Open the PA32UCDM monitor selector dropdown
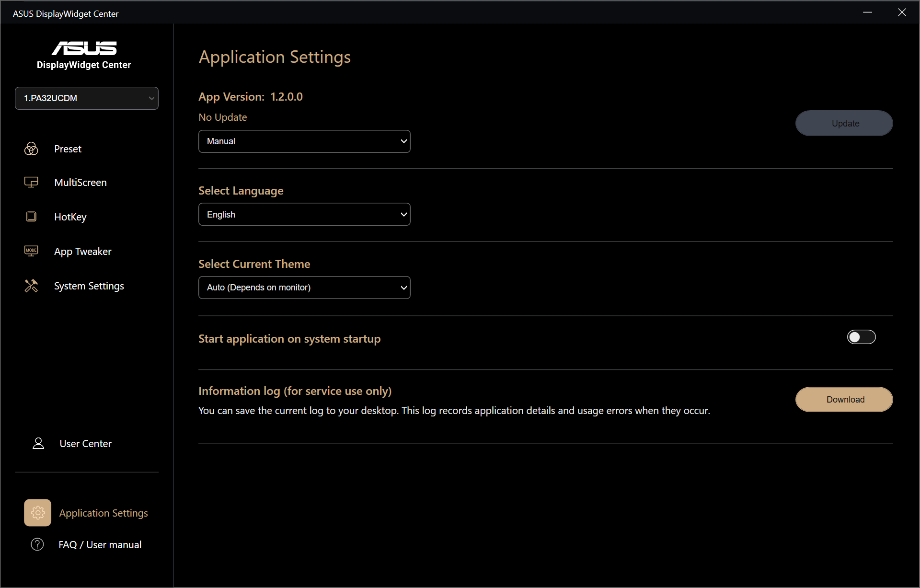920x588 pixels. point(87,98)
